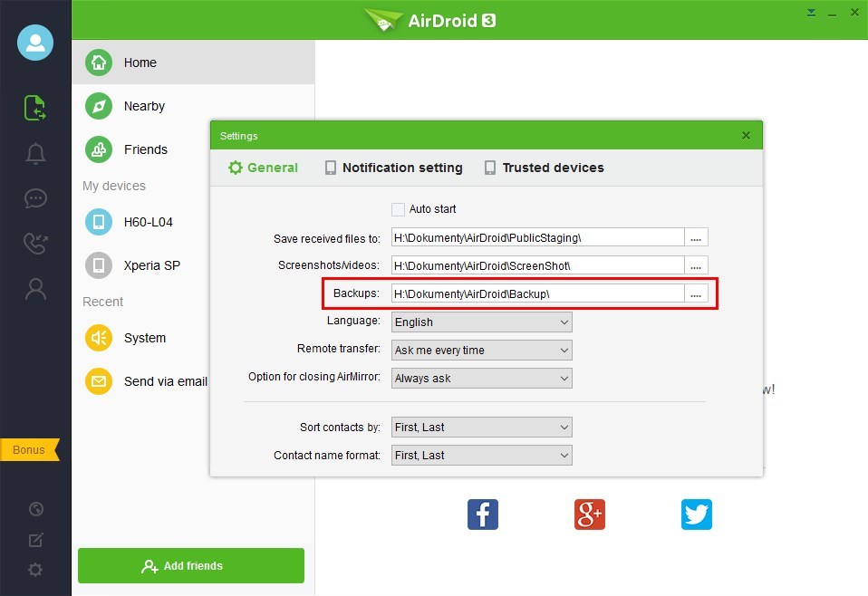Switch to Trusted devices tab
This screenshot has height=596, width=868.
pos(545,168)
